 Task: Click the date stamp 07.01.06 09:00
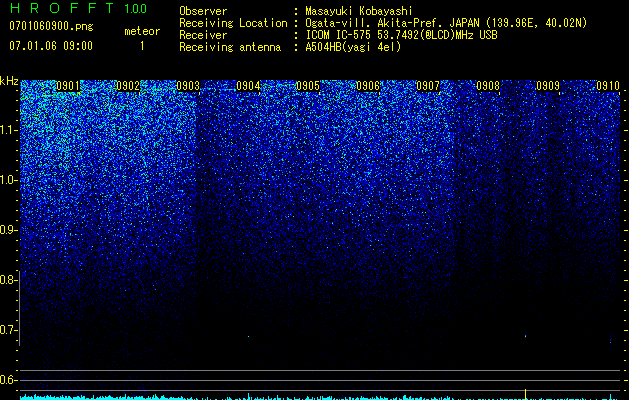tap(51, 46)
